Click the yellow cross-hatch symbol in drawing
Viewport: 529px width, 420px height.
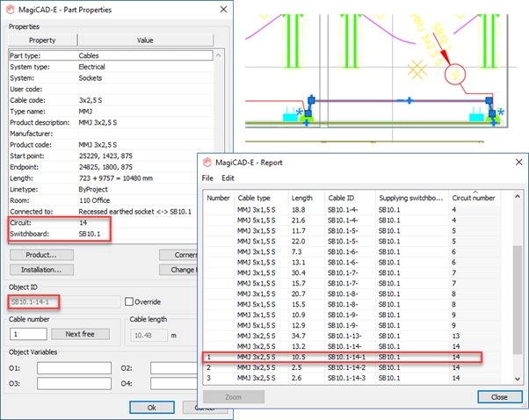click(x=417, y=70)
